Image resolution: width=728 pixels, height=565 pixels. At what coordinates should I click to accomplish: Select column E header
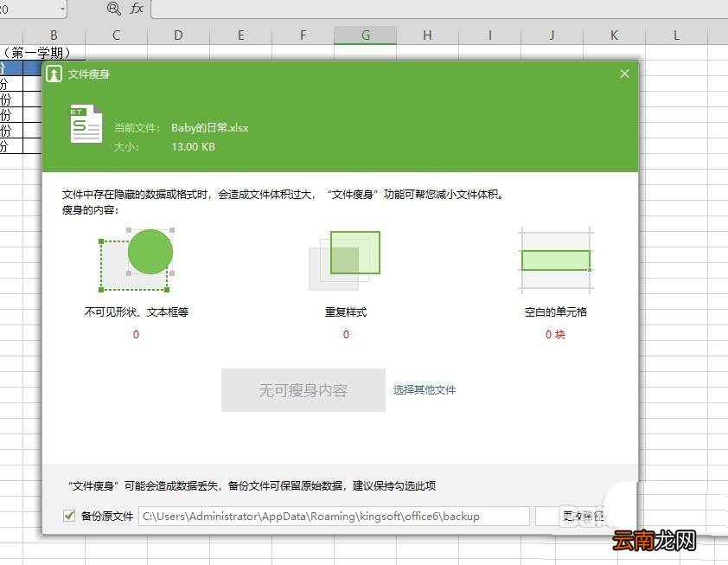(x=240, y=35)
